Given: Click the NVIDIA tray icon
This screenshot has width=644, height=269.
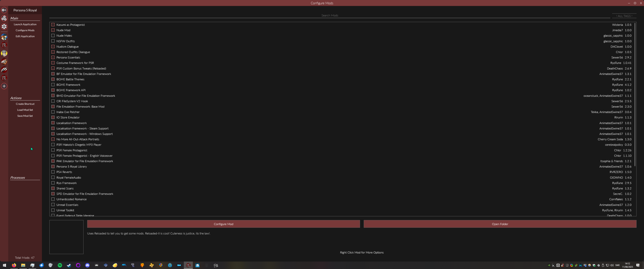Looking at the screenshot, I should pos(549,265).
